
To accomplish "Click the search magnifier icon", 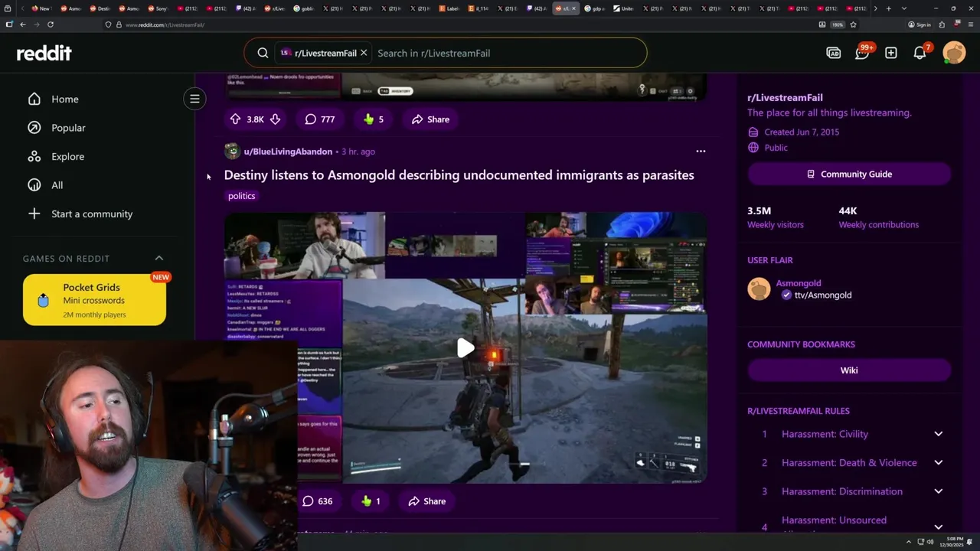I will pos(263,53).
